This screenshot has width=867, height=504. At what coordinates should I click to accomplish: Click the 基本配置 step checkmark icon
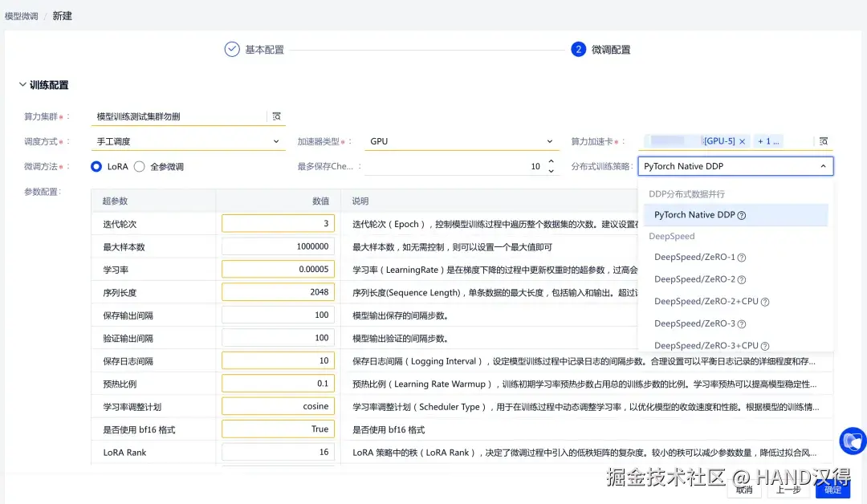pos(232,49)
